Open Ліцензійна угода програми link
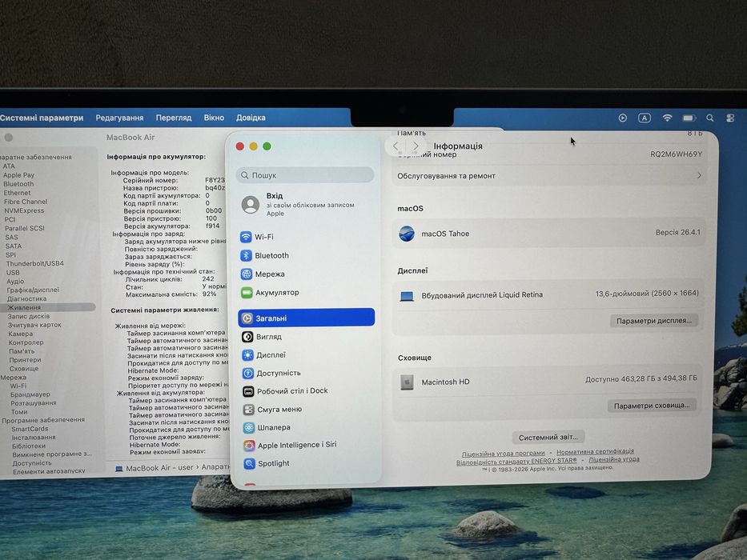 click(503, 453)
